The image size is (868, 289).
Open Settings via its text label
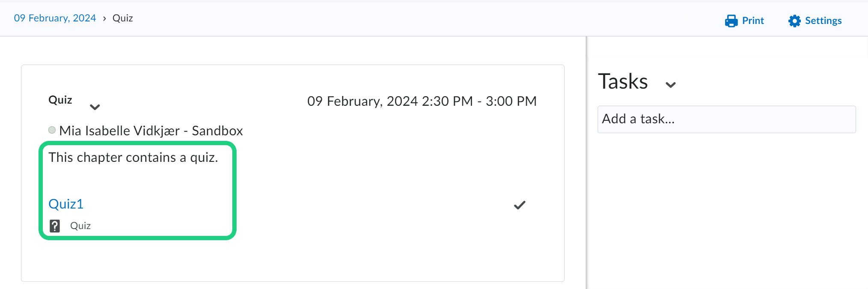click(x=823, y=21)
